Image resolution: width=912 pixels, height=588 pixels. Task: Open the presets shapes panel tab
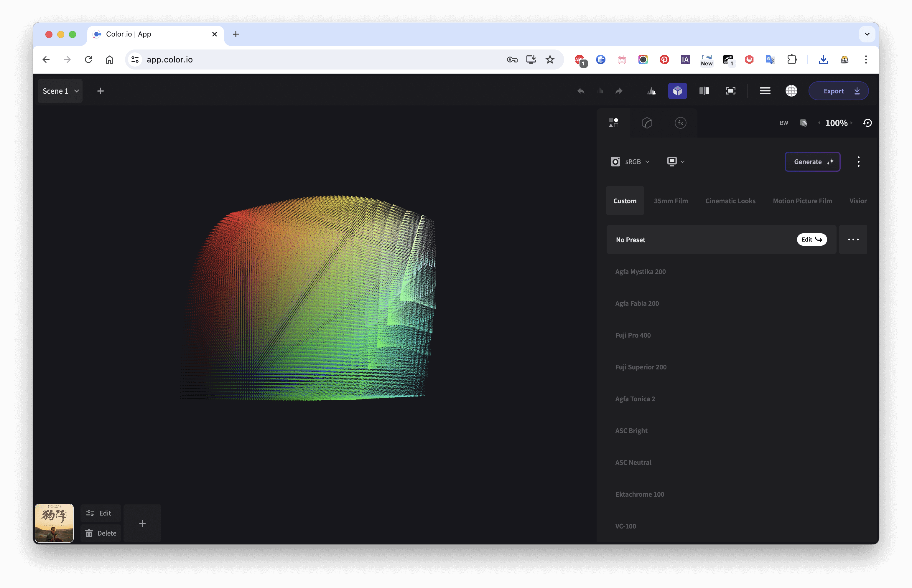pos(614,123)
